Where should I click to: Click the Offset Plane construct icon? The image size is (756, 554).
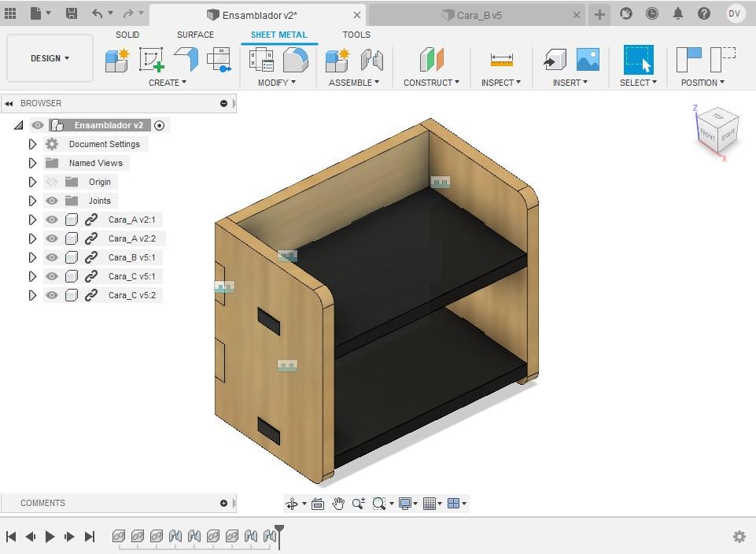coord(432,60)
